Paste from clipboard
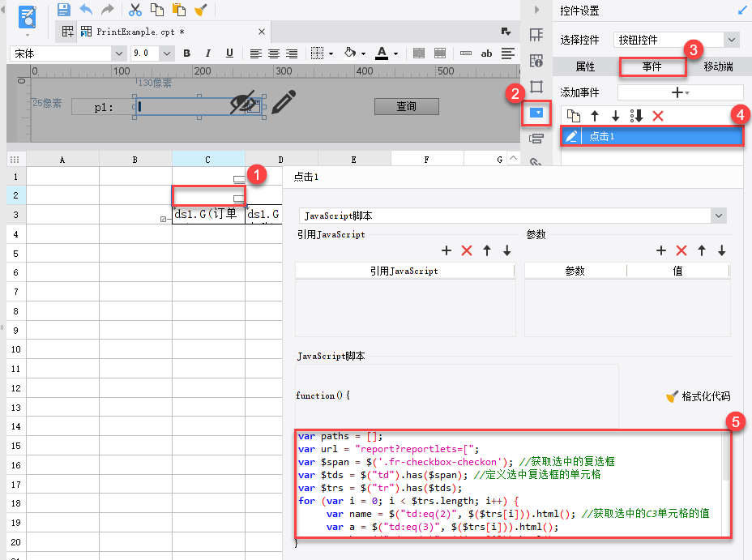Image resolution: width=752 pixels, height=560 pixels. [179, 10]
